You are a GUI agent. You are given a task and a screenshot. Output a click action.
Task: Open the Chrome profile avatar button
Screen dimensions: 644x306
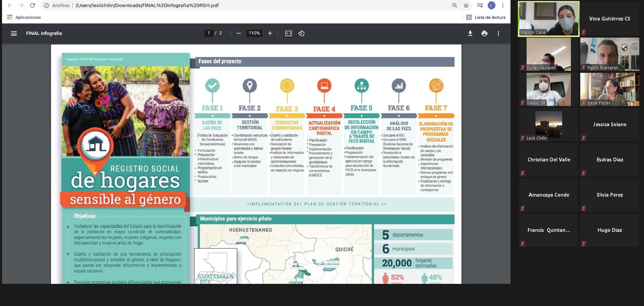[x=491, y=5]
